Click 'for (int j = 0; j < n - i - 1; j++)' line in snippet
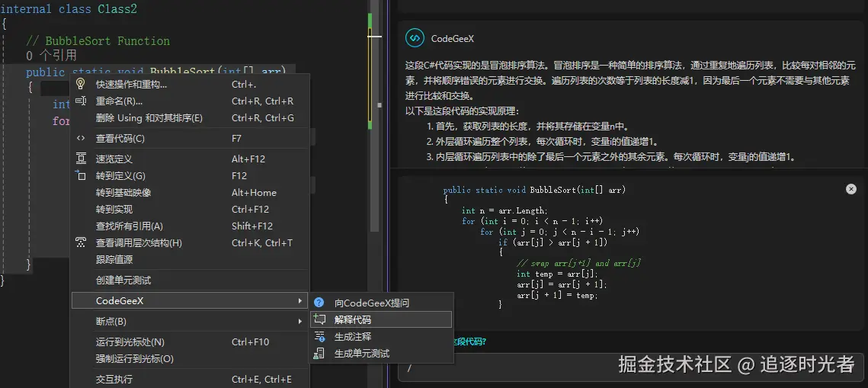Screen dimensions: 868x388 (x=559, y=232)
